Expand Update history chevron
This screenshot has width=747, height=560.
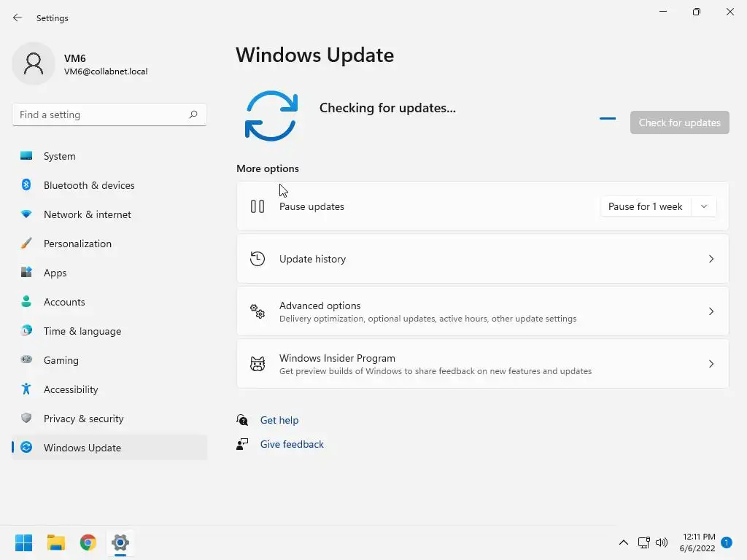pyautogui.click(x=711, y=259)
